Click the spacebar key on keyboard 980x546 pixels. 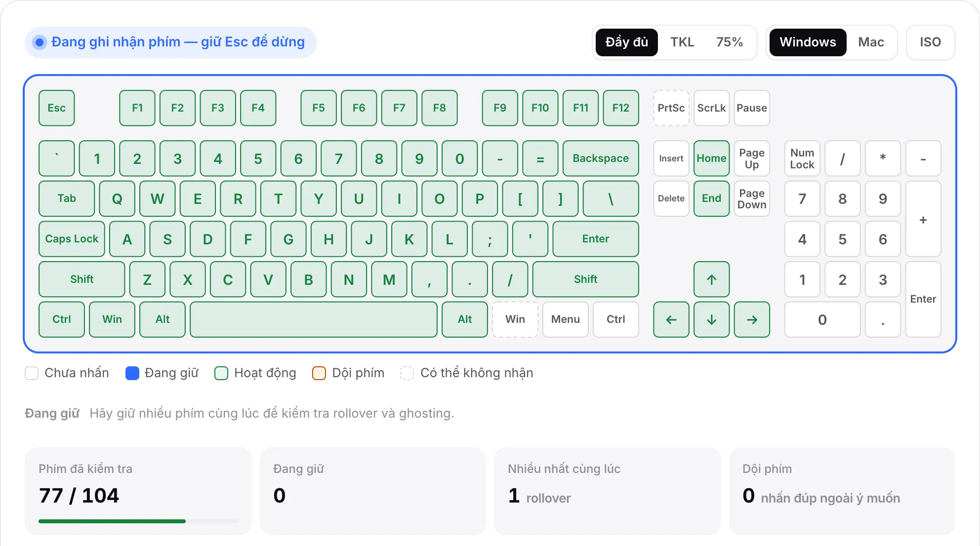[314, 319]
